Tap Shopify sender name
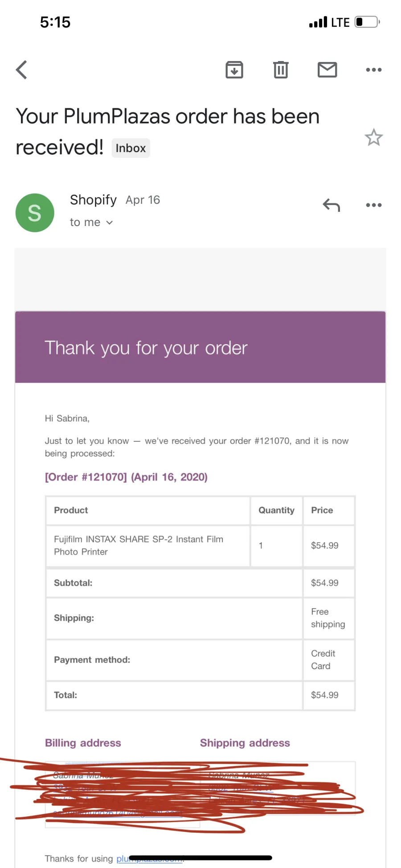This screenshot has width=401, height=868. tap(93, 200)
